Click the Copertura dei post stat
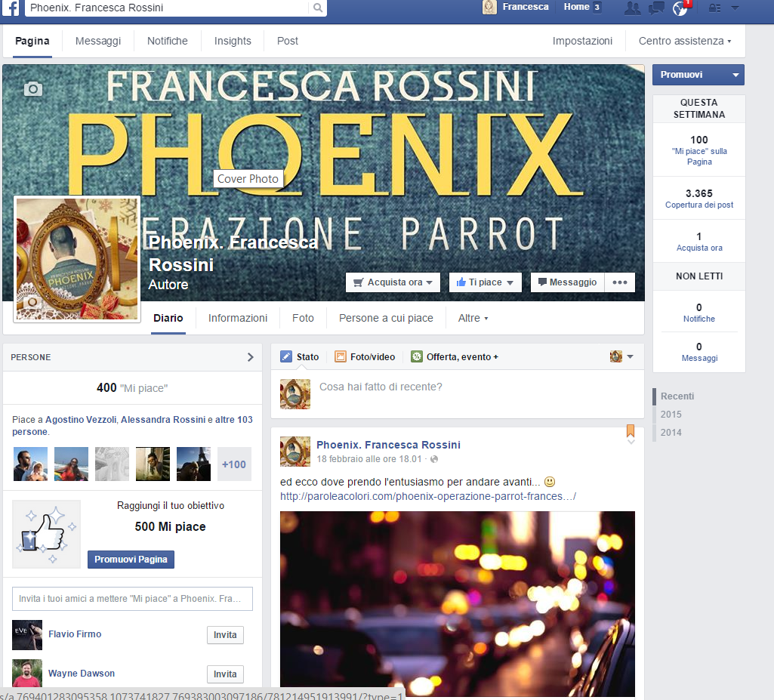774x700 pixels. 699,199
